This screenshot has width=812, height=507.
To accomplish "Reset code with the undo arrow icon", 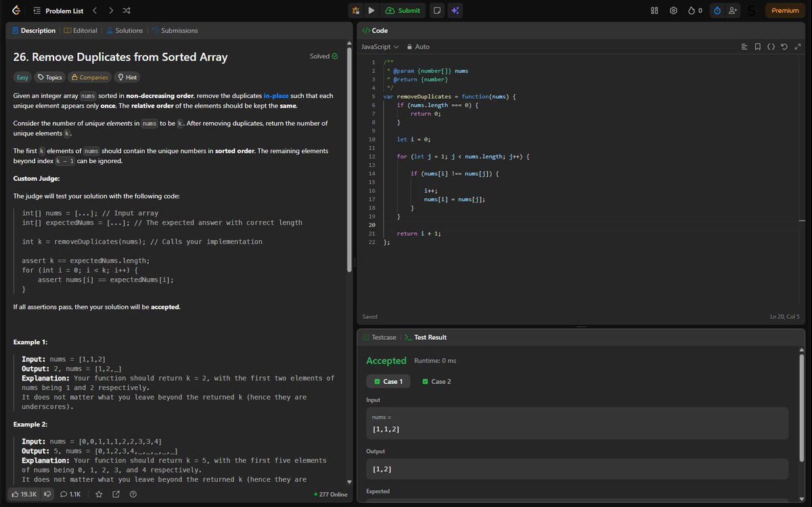I will (784, 47).
